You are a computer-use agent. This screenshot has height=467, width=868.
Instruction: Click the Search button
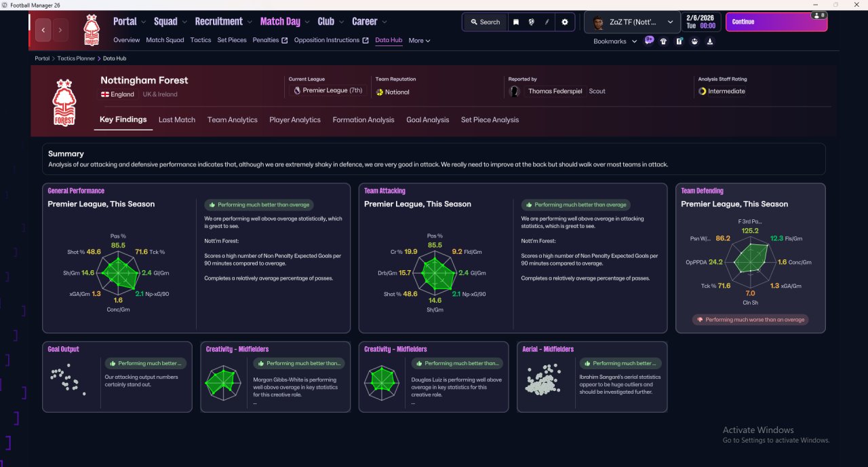click(484, 22)
